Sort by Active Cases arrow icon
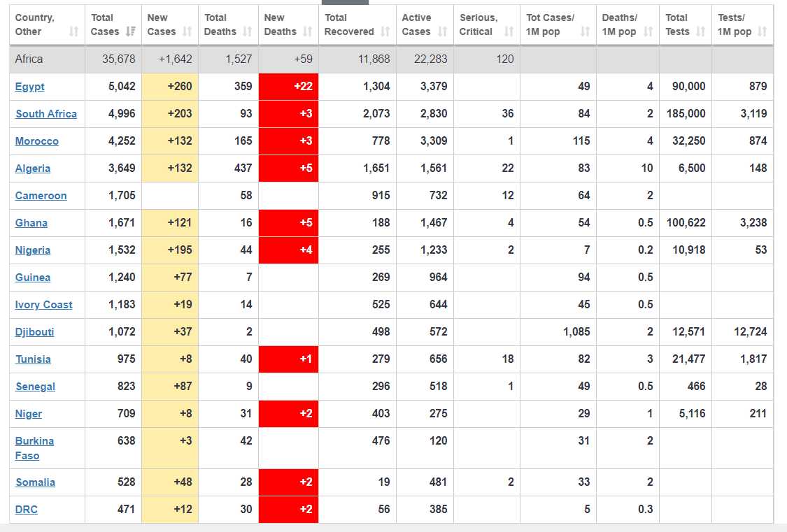Viewport: 787px width, 532px height. [442, 31]
